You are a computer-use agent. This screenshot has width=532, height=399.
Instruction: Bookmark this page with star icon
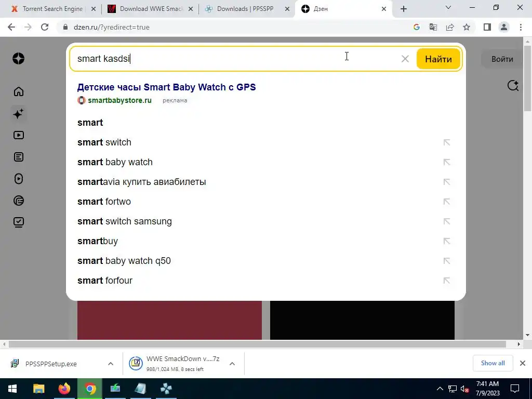coord(467,27)
